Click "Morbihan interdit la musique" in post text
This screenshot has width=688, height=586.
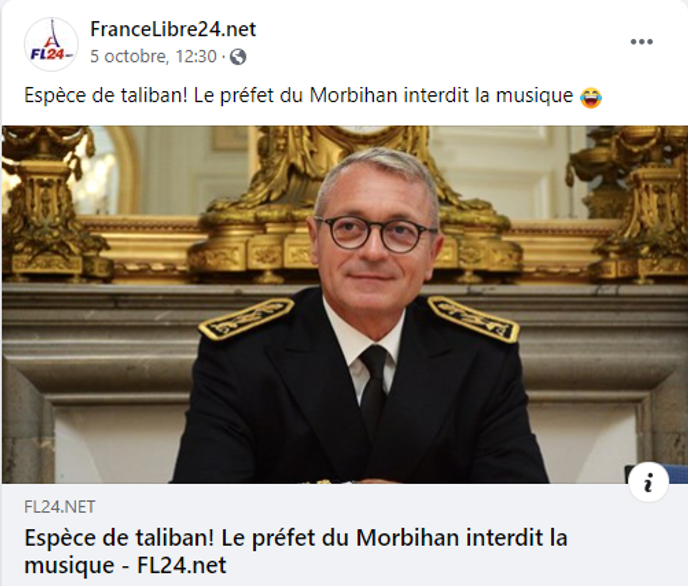(441, 95)
